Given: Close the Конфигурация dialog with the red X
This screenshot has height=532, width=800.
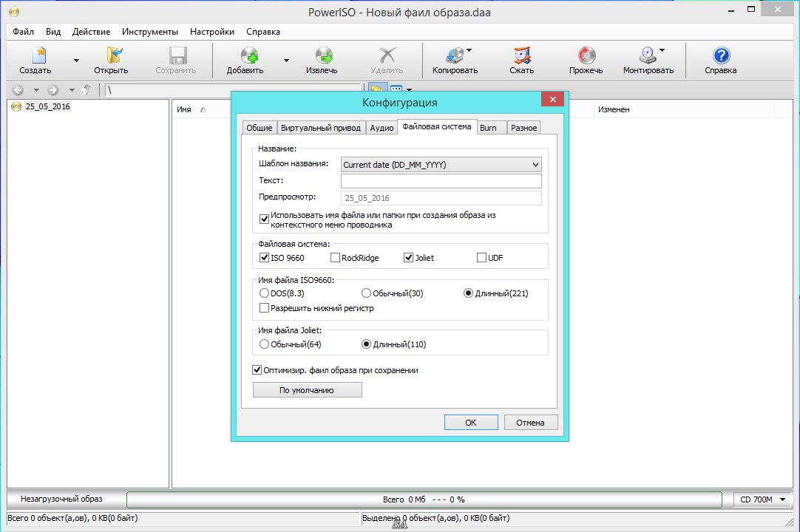Looking at the screenshot, I should pyautogui.click(x=552, y=100).
